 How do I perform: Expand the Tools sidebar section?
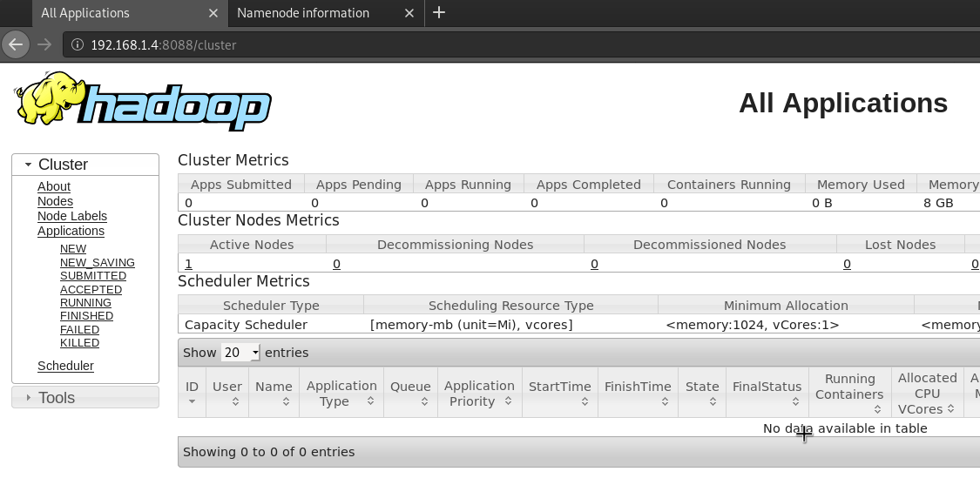coord(29,398)
